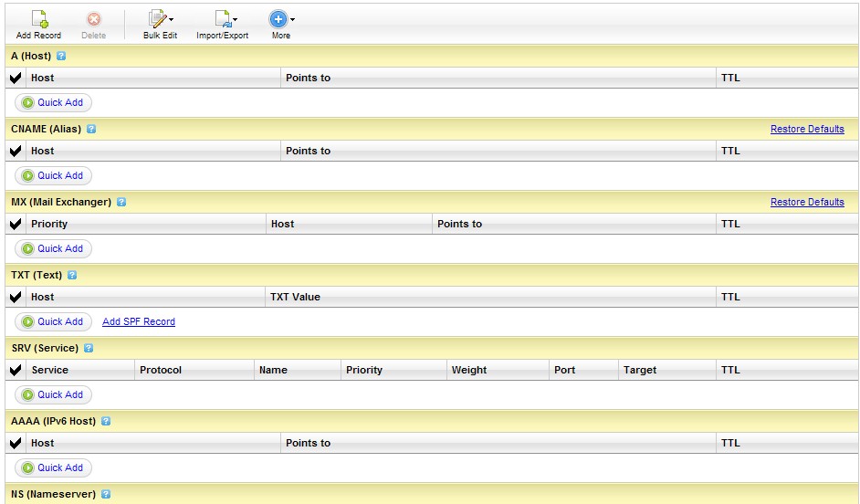The image size is (860, 504).
Task: Restore Defaults for CNAME (Alias) records
Action: click(x=807, y=129)
